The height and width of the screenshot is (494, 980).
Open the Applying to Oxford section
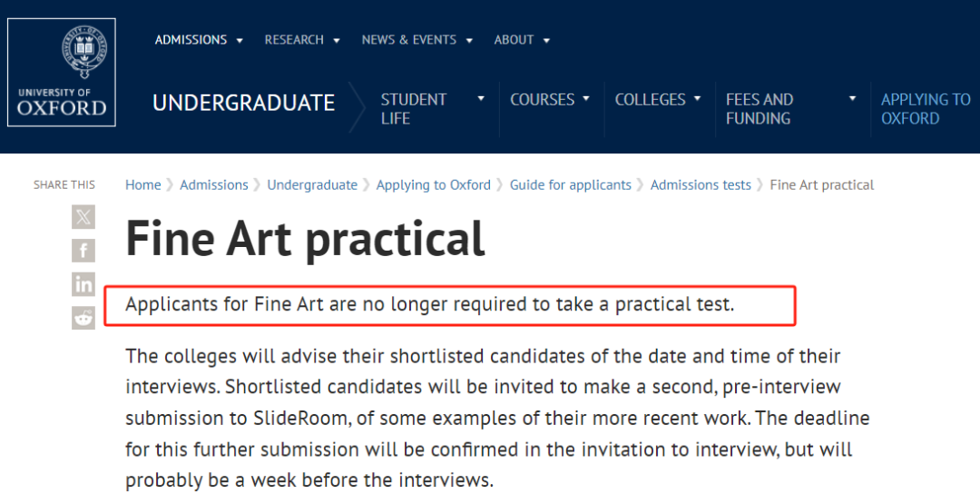pyautogui.click(x=926, y=109)
